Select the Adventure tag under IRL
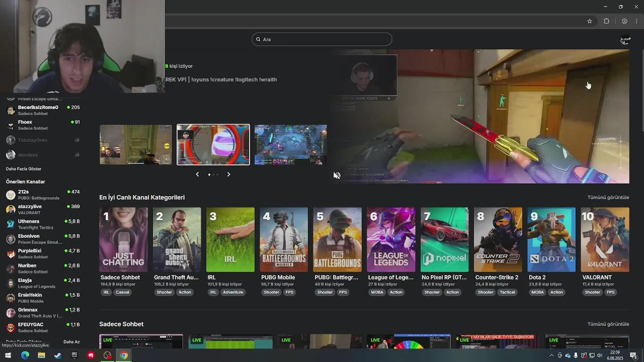 [x=233, y=292]
